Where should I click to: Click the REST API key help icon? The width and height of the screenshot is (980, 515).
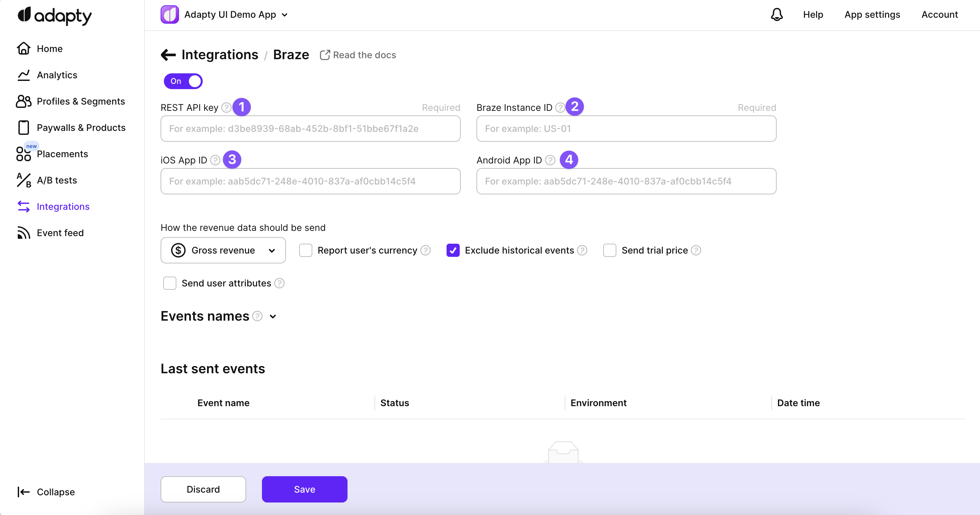[226, 108]
